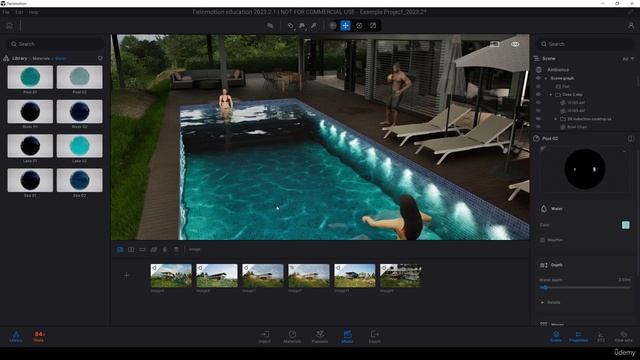The height and width of the screenshot is (360, 640).
Task: Enable the Weather checkbox under Water
Action: coord(542,240)
